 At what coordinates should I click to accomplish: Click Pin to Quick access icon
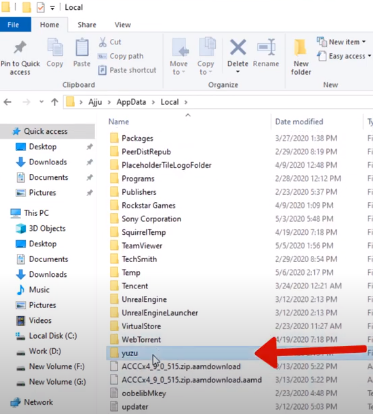coord(20,48)
